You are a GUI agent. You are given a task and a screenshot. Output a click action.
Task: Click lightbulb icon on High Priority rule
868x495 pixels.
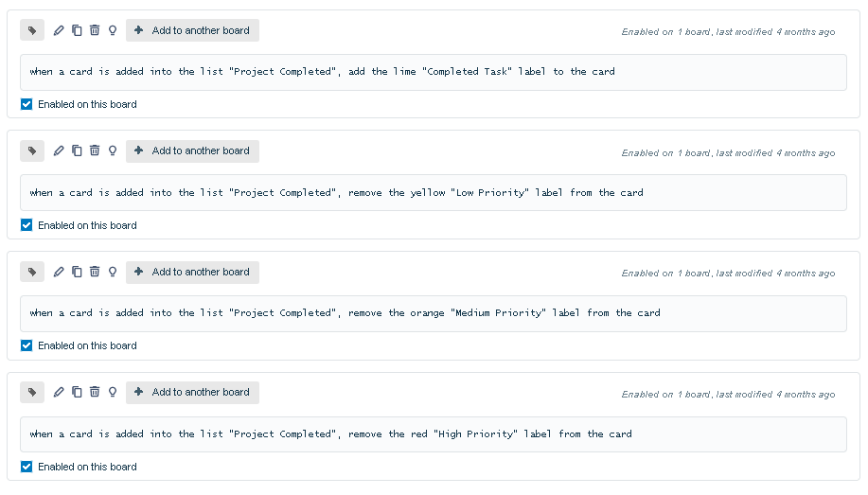(113, 392)
